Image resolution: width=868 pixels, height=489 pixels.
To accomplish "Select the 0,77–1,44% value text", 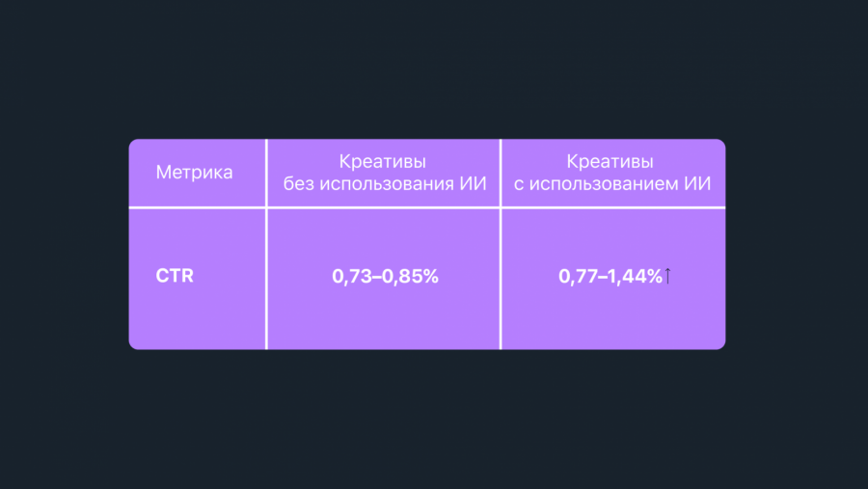I will pyautogui.click(x=610, y=277).
